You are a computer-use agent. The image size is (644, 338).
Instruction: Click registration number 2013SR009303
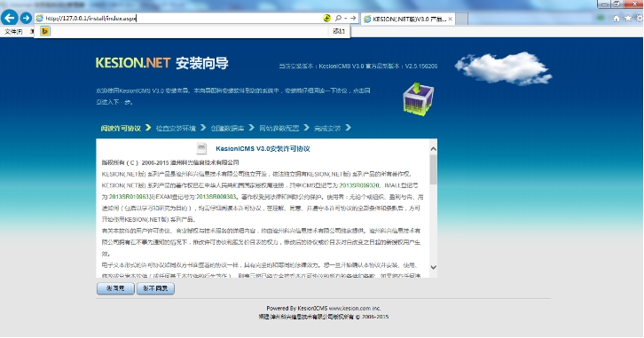[x=216, y=197]
